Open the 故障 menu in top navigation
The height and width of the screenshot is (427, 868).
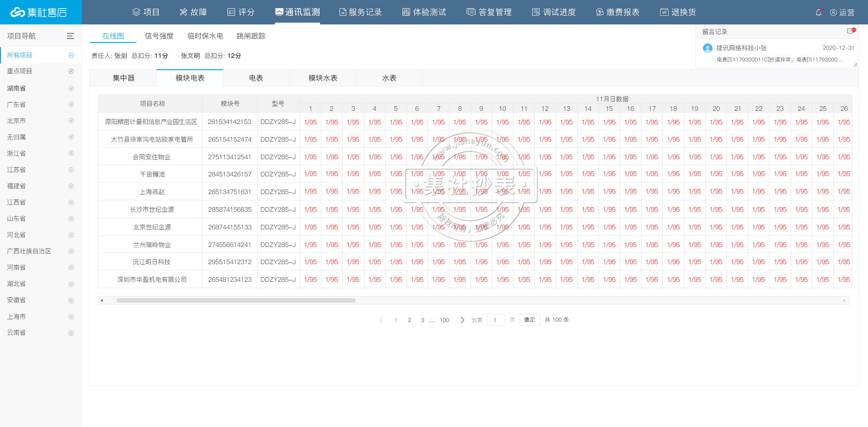point(193,12)
